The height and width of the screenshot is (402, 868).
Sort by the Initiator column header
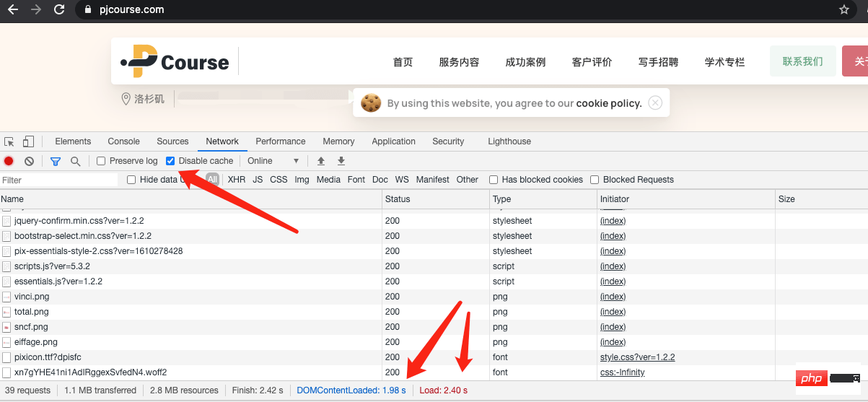685,199
